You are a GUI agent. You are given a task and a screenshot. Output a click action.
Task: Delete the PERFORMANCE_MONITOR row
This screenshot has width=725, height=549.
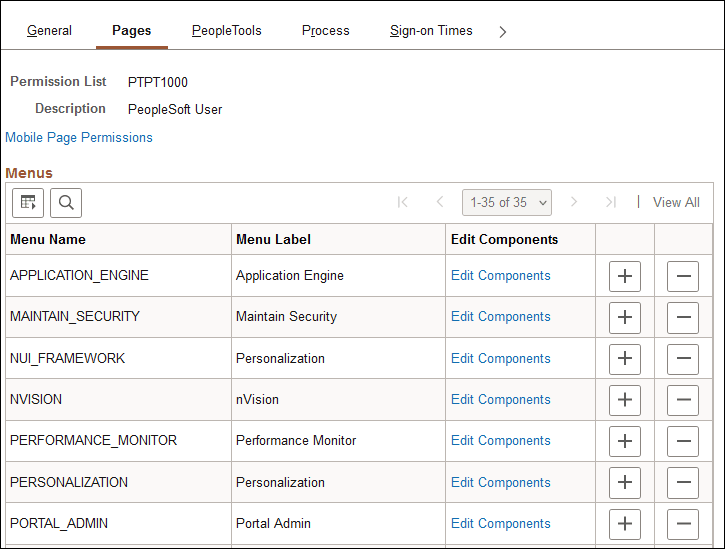click(683, 441)
